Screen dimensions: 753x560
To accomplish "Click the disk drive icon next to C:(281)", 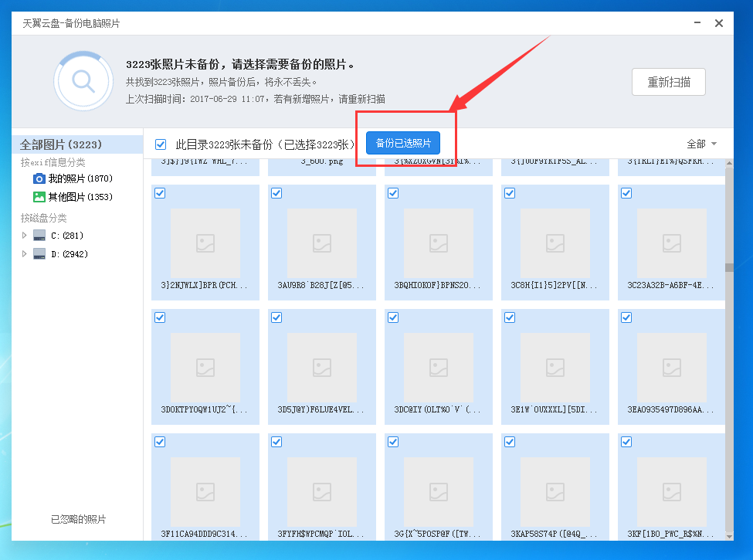I will tap(39, 235).
